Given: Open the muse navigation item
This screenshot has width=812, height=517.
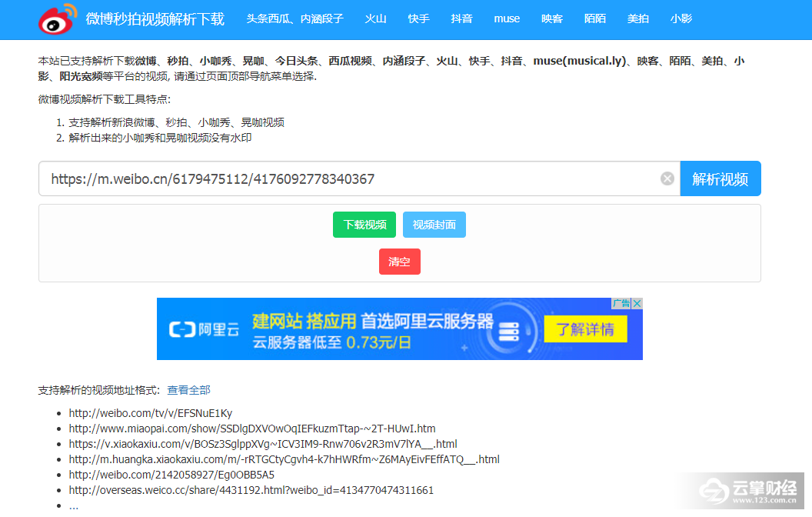Looking at the screenshot, I should pyautogui.click(x=507, y=18).
